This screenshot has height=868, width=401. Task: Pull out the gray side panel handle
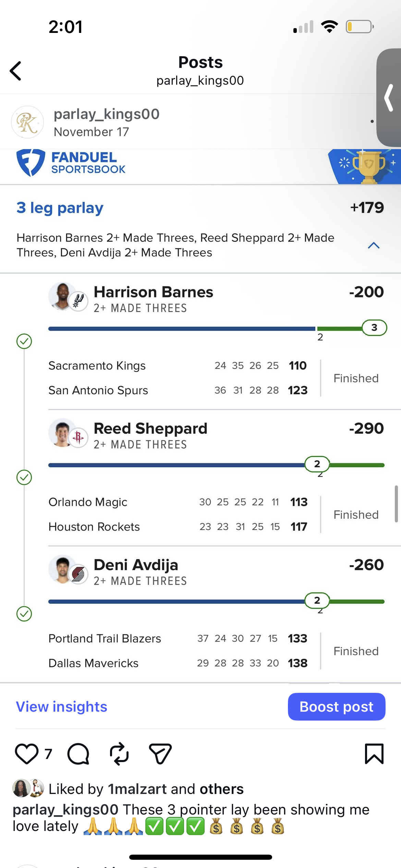389,98
